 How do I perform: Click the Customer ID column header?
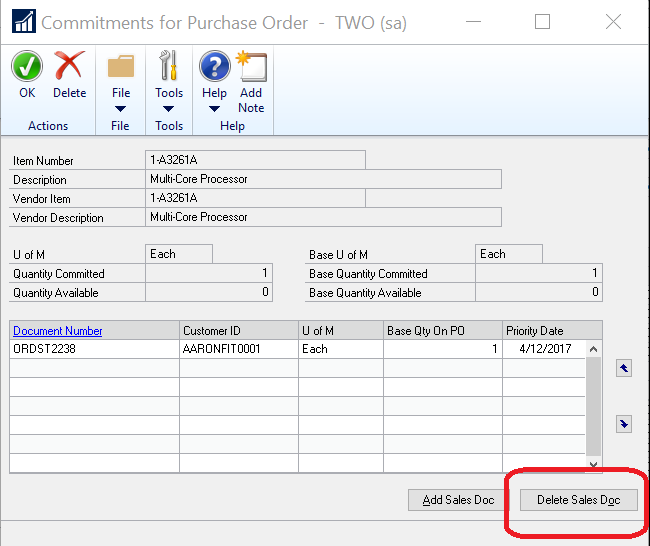(239, 331)
